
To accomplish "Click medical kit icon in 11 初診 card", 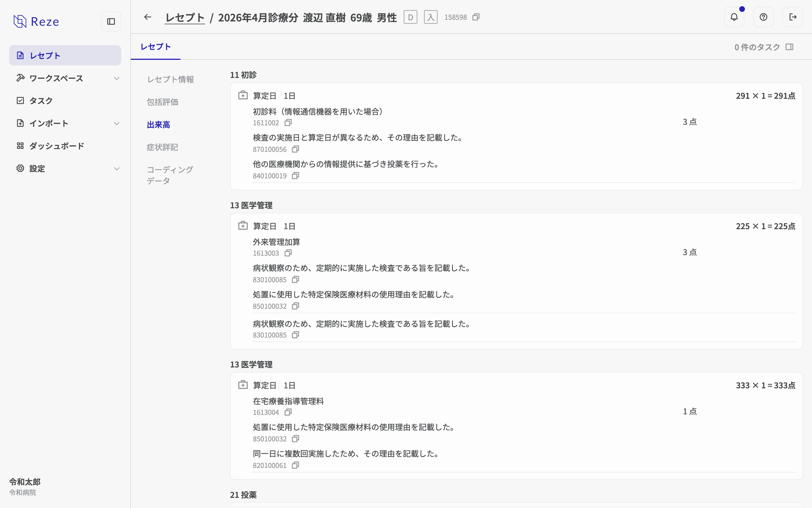I will pyautogui.click(x=243, y=95).
